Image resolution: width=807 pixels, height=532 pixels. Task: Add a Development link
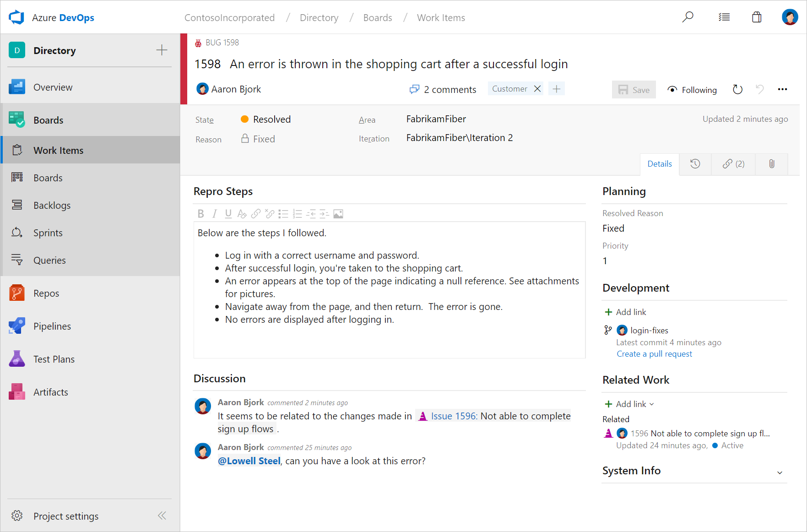coord(625,312)
